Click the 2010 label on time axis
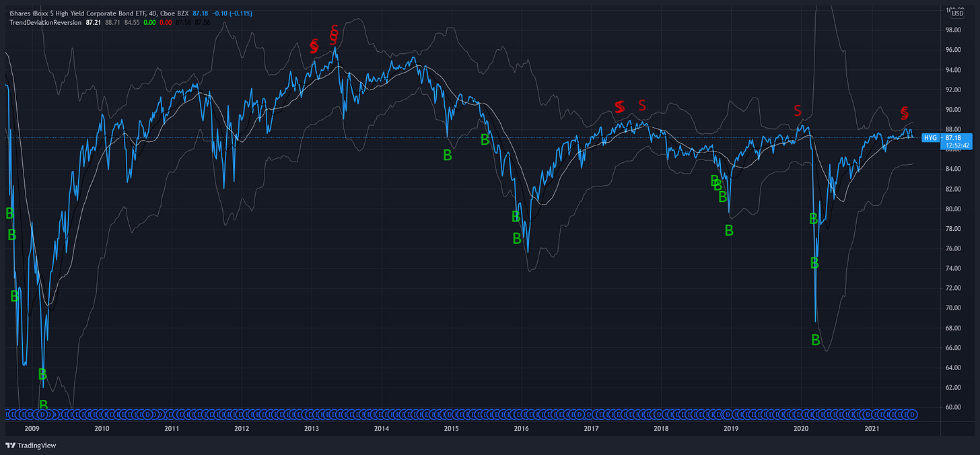 click(102, 428)
